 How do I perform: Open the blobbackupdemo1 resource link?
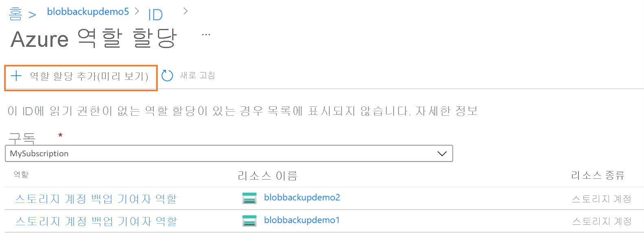point(302,220)
